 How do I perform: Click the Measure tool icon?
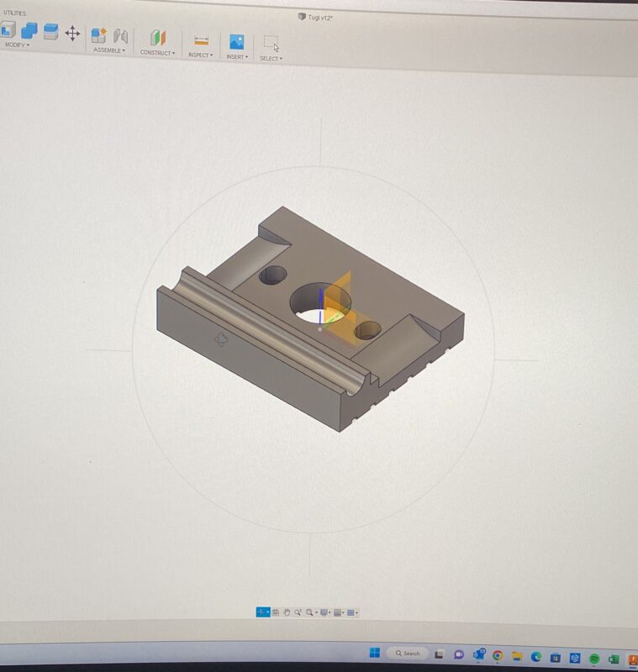[201, 40]
